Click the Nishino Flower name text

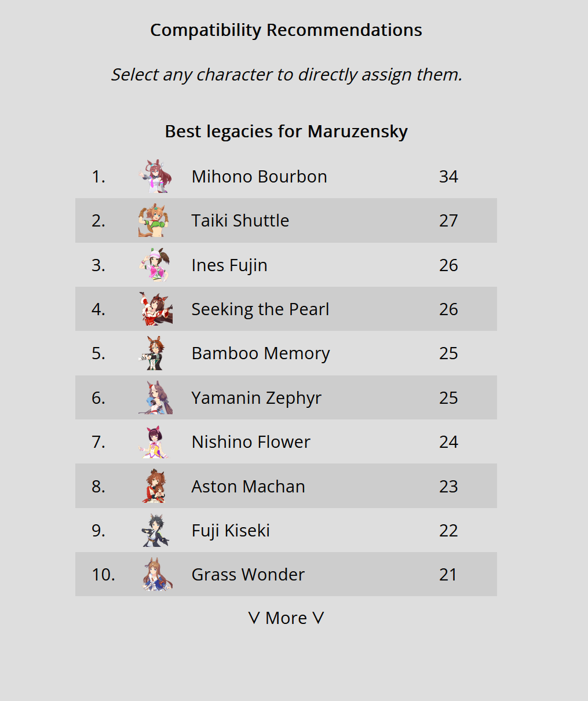(x=251, y=441)
